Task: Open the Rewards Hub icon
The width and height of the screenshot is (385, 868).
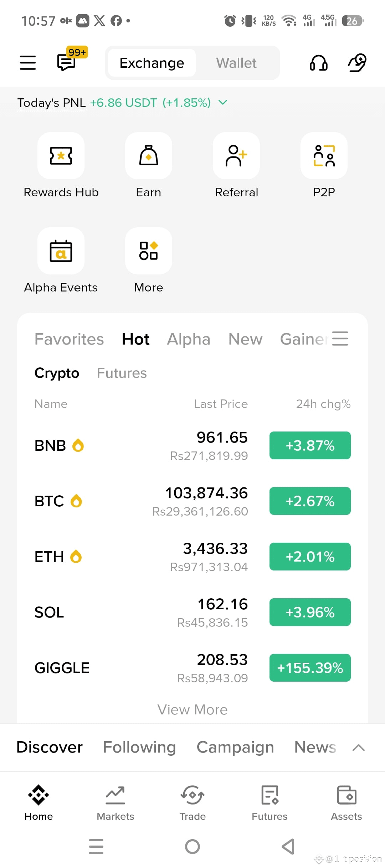Action: [x=61, y=156]
